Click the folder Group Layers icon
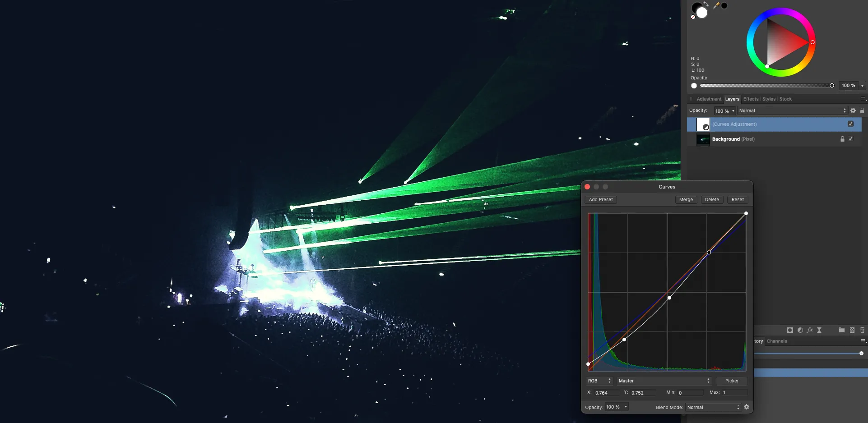This screenshot has width=868, height=423. pos(841,330)
